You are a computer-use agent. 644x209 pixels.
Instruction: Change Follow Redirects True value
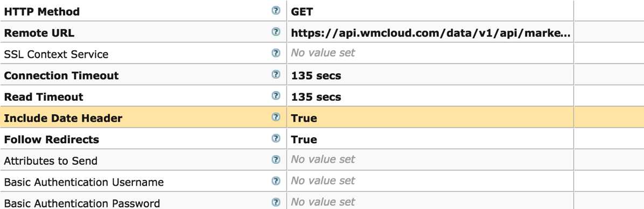pyautogui.click(x=430, y=139)
